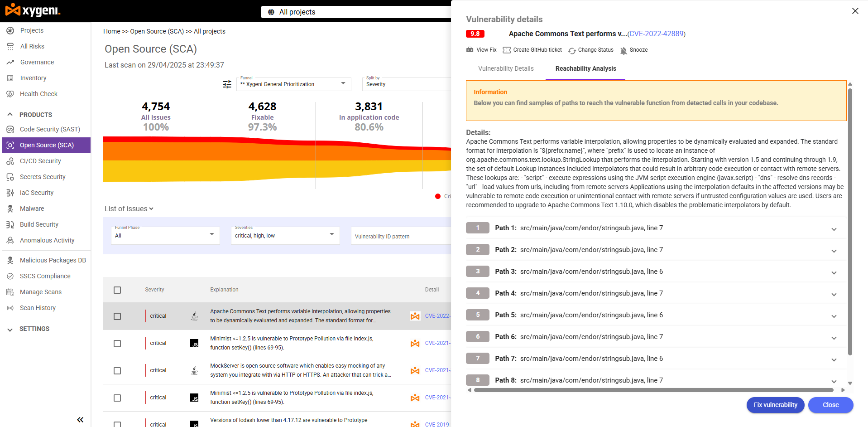Click the Close button
This screenshot has height=427, width=868.
pyautogui.click(x=830, y=405)
